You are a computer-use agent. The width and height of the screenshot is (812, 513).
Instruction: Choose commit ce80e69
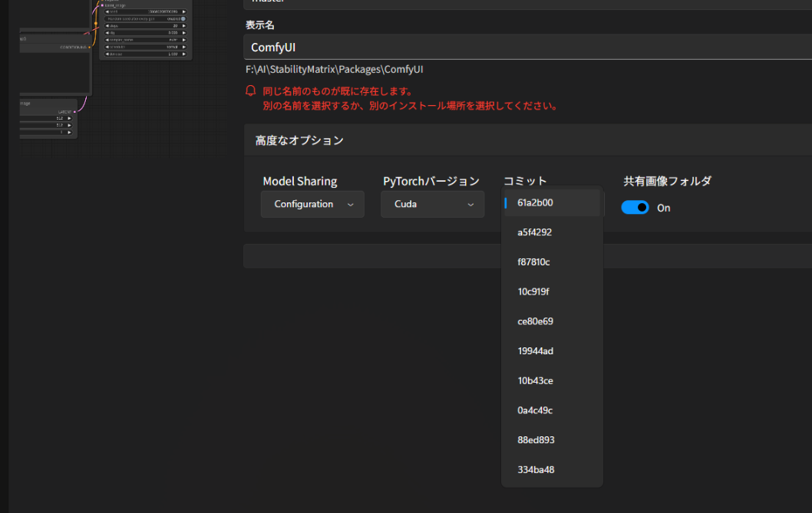pyautogui.click(x=552, y=321)
